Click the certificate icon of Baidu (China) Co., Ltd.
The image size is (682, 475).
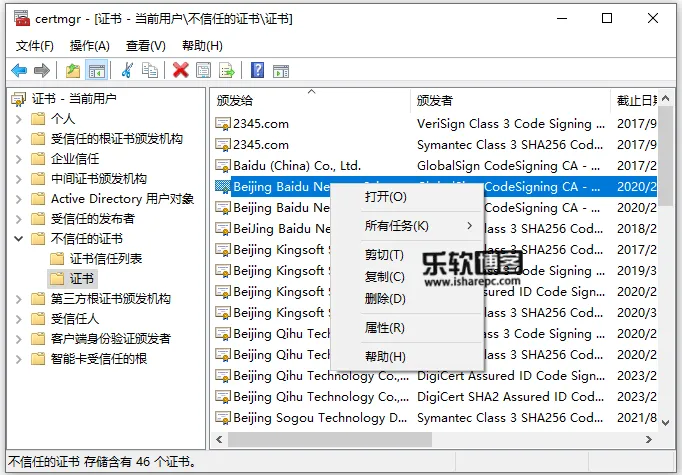[x=223, y=166]
